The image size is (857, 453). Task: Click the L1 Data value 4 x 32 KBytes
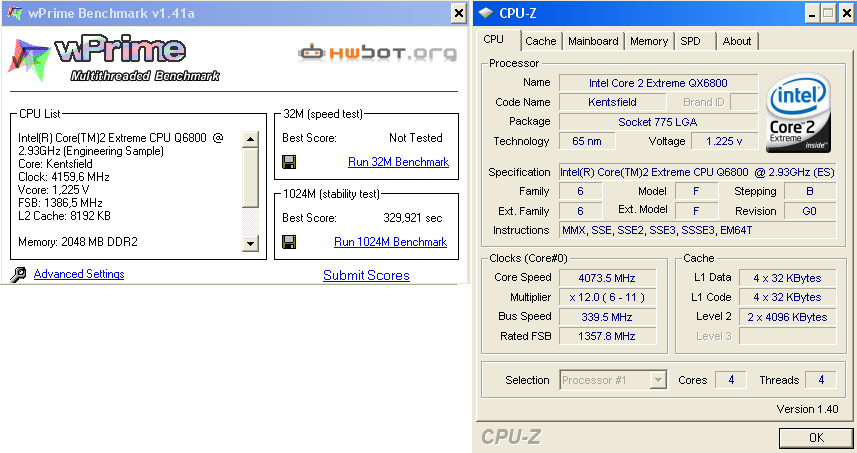click(x=788, y=278)
